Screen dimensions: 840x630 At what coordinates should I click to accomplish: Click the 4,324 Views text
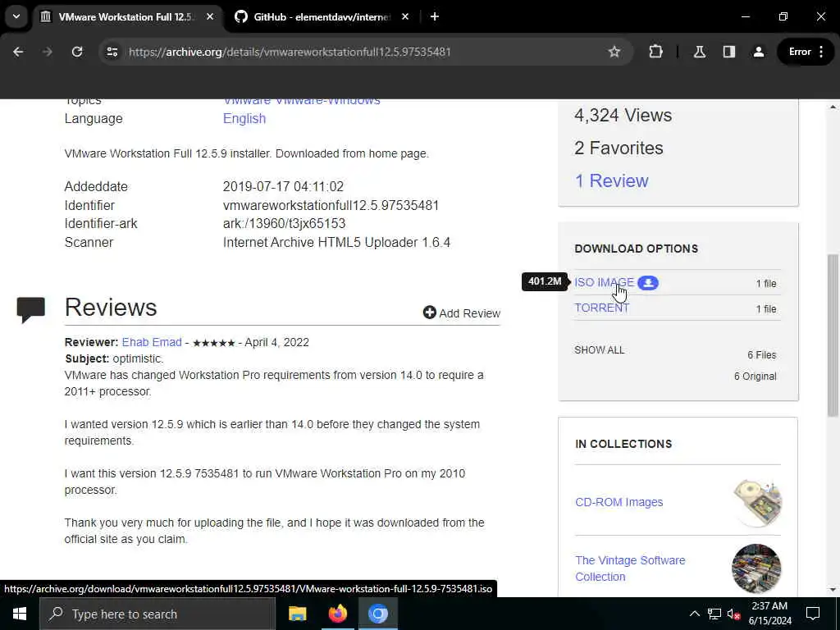(623, 116)
